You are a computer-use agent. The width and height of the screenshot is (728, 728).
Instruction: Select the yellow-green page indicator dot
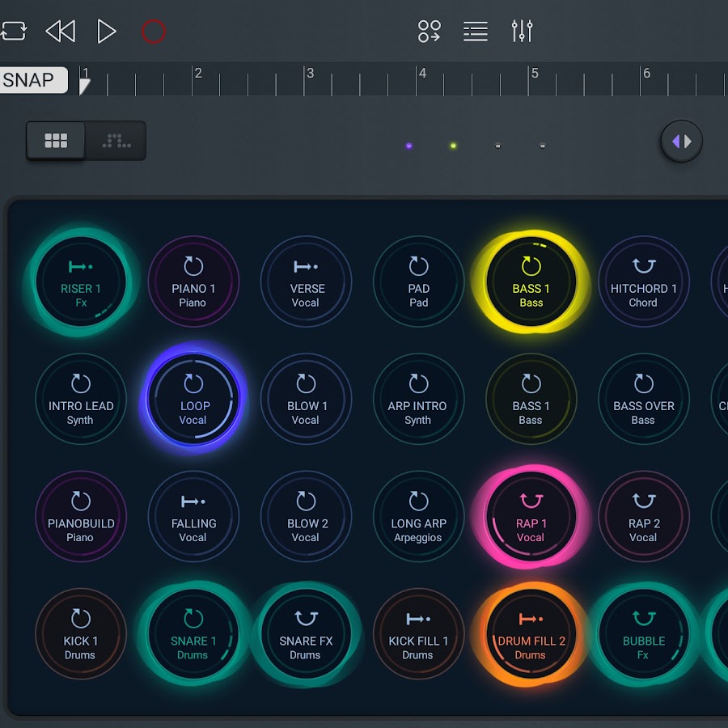point(453,146)
